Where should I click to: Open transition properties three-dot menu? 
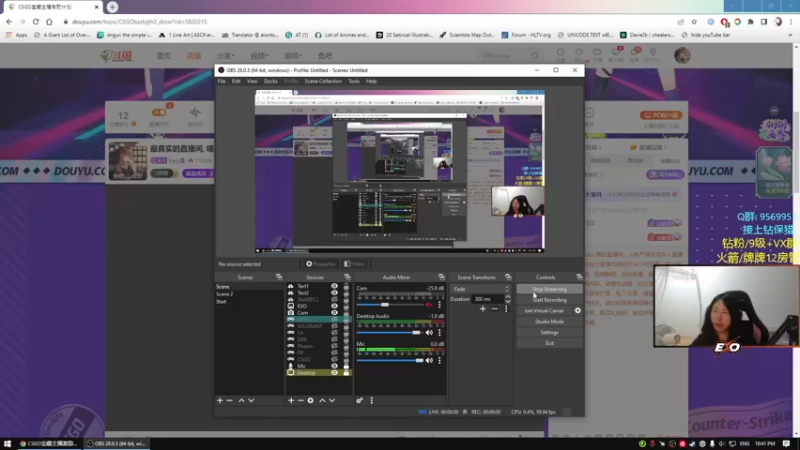point(506,309)
